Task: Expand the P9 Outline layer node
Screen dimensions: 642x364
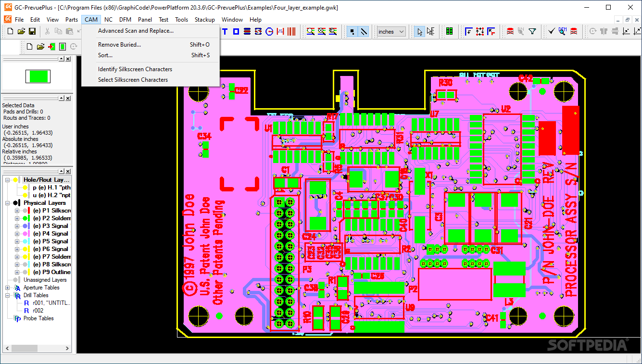Action: coord(17,272)
